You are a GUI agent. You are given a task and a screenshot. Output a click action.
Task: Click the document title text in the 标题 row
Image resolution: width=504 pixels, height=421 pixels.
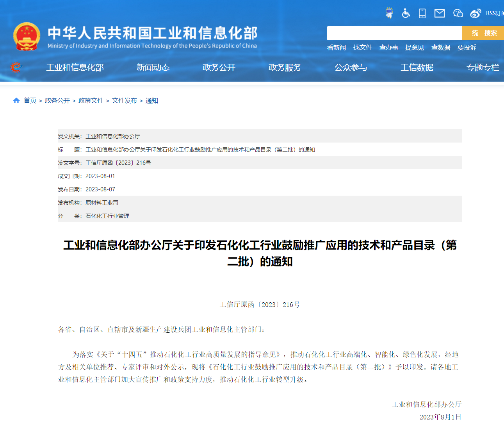pyautogui.click(x=200, y=150)
